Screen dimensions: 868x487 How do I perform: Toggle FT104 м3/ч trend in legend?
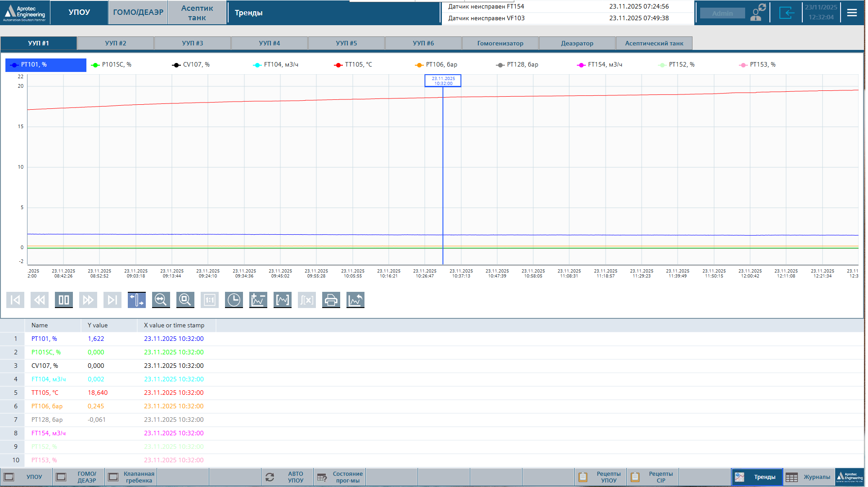[x=281, y=65]
